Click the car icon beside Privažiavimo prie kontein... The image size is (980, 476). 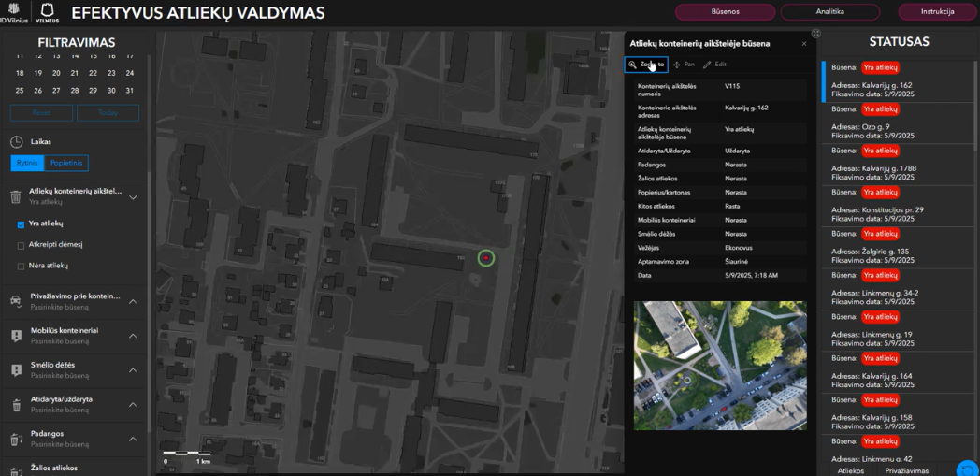tap(16, 301)
